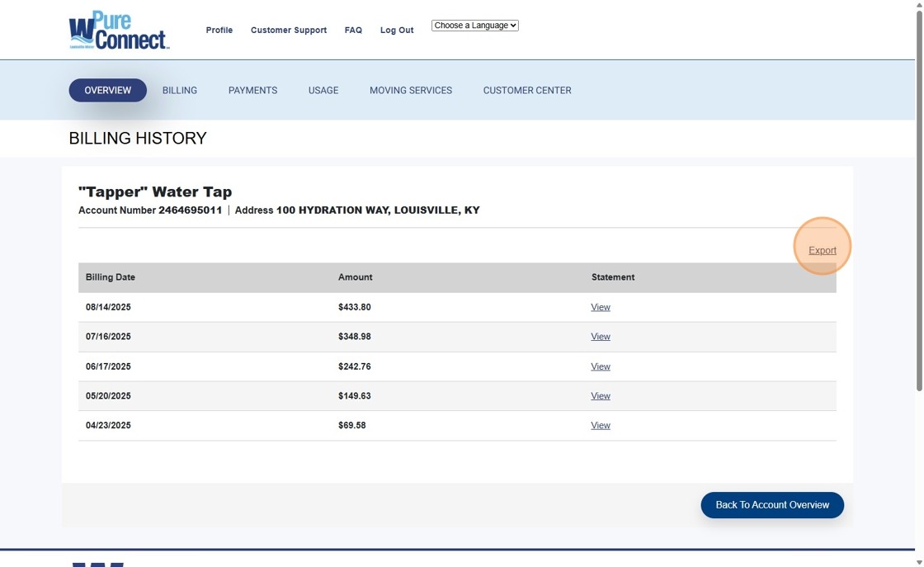Viewport: 924px width, 567px height.
Task: Expand the Choose a Language dropdown
Action: click(474, 26)
